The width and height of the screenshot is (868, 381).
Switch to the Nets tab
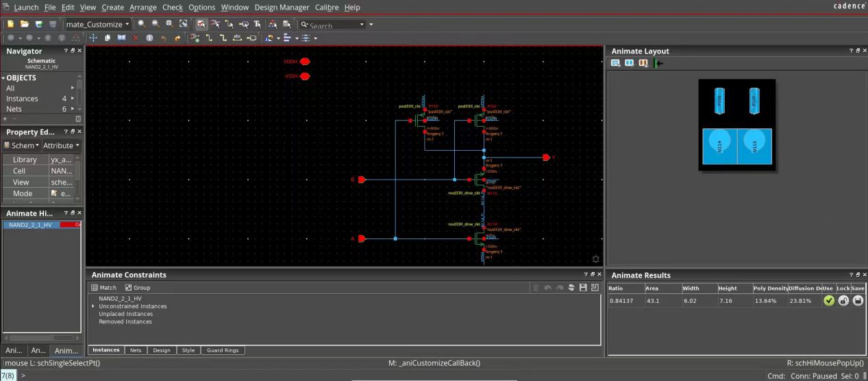pyautogui.click(x=136, y=350)
